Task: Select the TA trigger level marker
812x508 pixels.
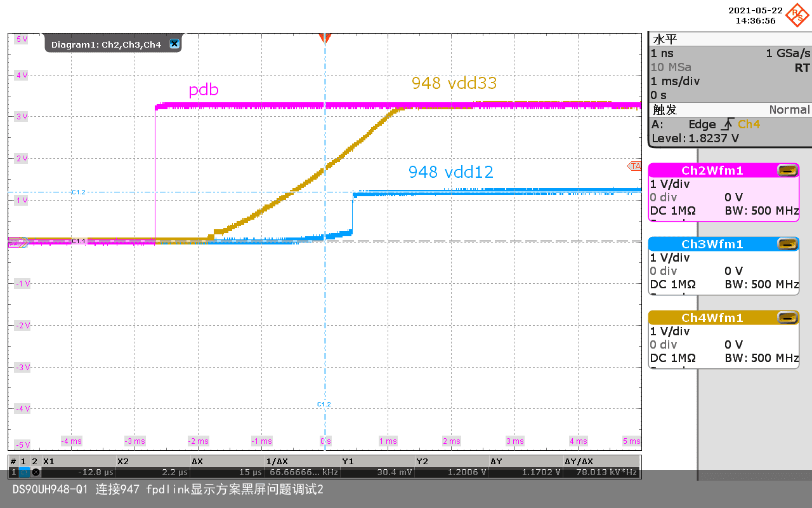Action: click(x=634, y=166)
